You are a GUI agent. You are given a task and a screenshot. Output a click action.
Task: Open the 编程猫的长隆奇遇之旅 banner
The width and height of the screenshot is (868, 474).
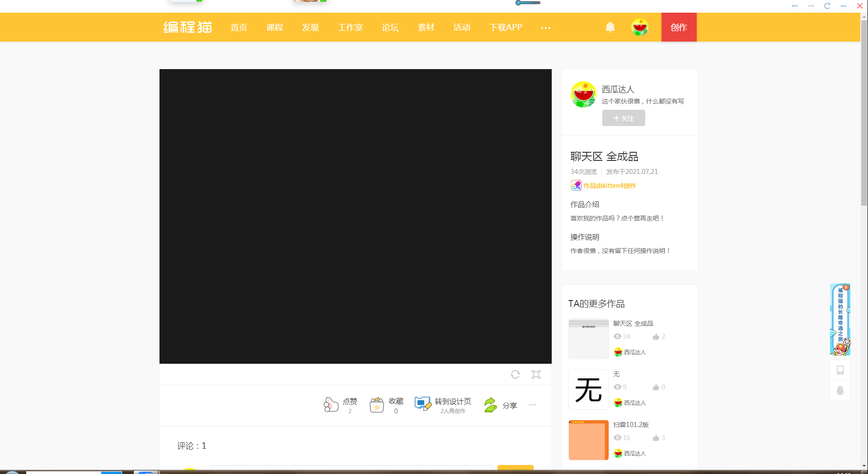tap(840, 319)
